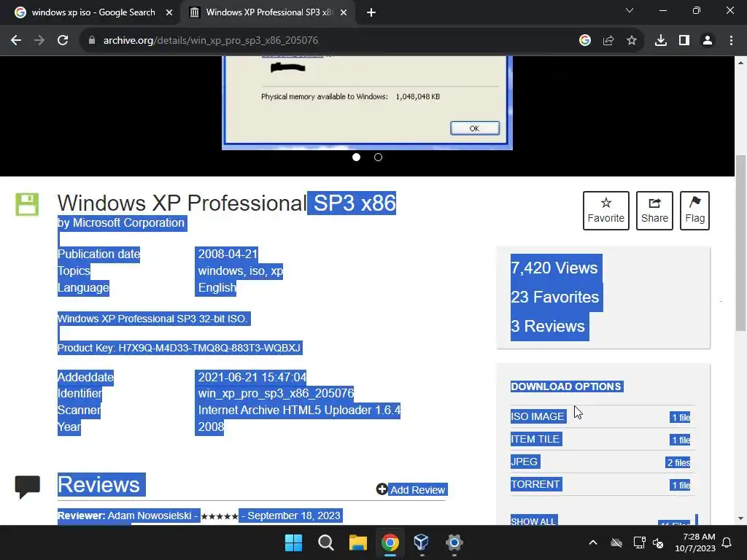
Task: Reload the archive.org page
Action: (x=63, y=41)
